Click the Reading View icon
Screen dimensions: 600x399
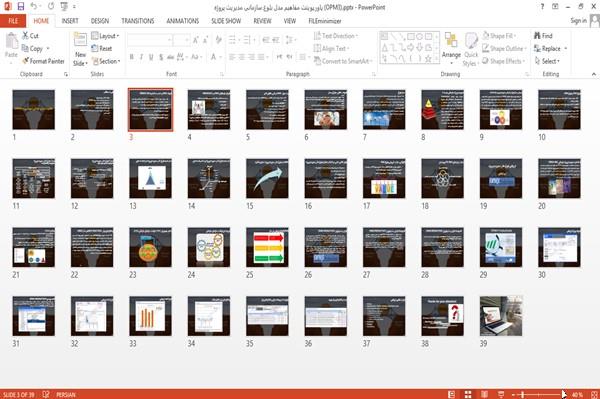coord(484,394)
